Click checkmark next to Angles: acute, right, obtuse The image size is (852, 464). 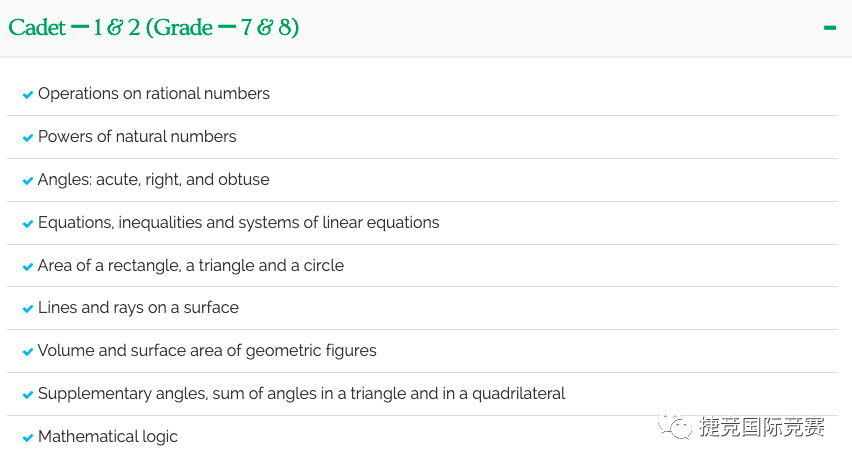(28, 181)
